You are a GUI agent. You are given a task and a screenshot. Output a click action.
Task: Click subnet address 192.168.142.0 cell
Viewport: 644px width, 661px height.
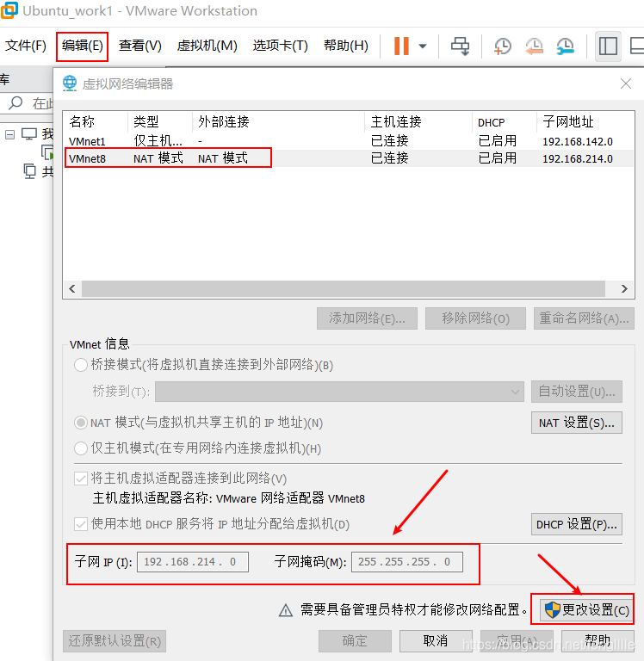578,142
